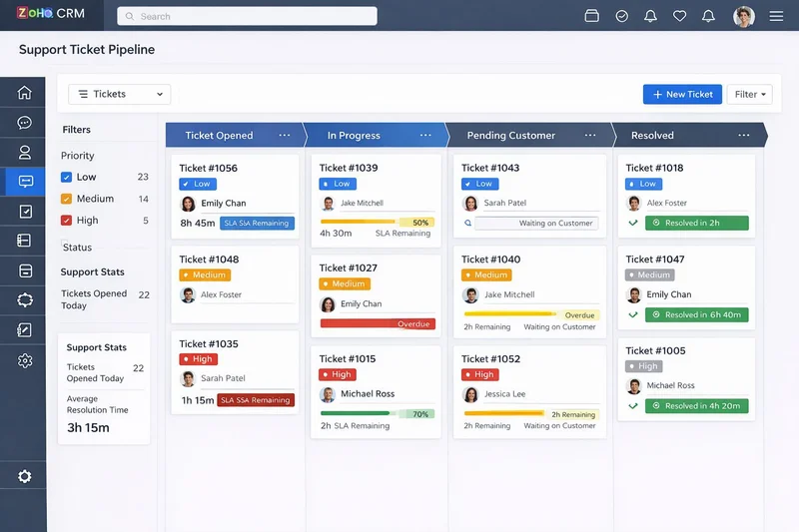
Task: Click High priority tag on Ticket #1052
Action: pyautogui.click(x=480, y=374)
